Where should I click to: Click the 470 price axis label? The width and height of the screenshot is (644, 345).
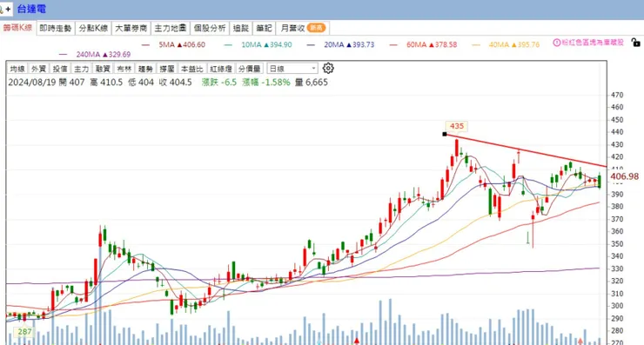[617, 95]
